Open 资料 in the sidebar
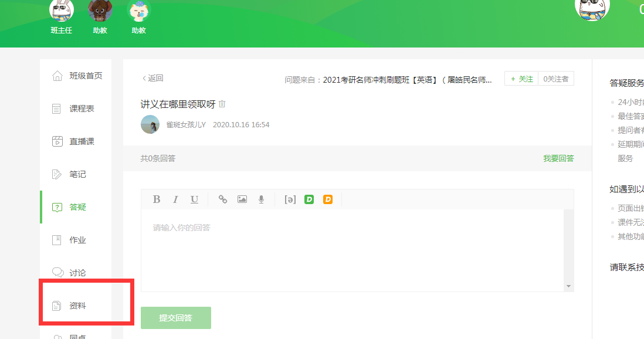644x339 pixels. point(77,306)
